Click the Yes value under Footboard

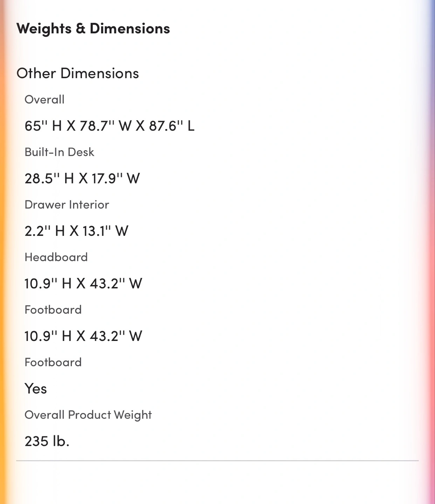[x=36, y=389]
